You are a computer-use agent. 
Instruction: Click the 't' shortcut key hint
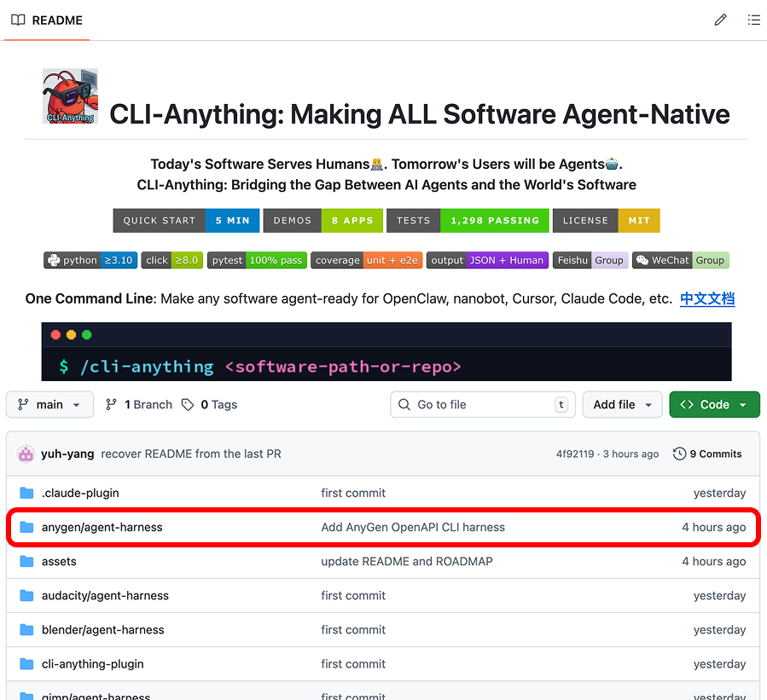click(561, 405)
